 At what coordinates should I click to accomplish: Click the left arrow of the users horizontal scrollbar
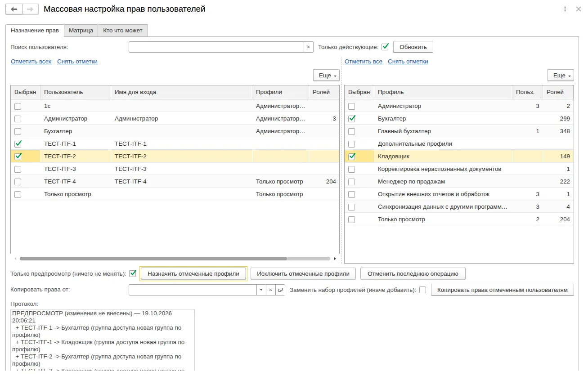pyautogui.click(x=15, y=259)
